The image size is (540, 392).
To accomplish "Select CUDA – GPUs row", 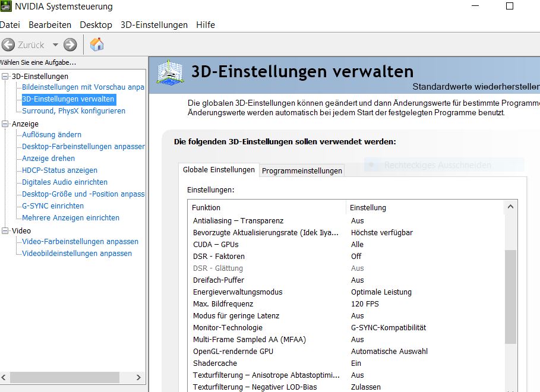I will [x=346, y=245].
